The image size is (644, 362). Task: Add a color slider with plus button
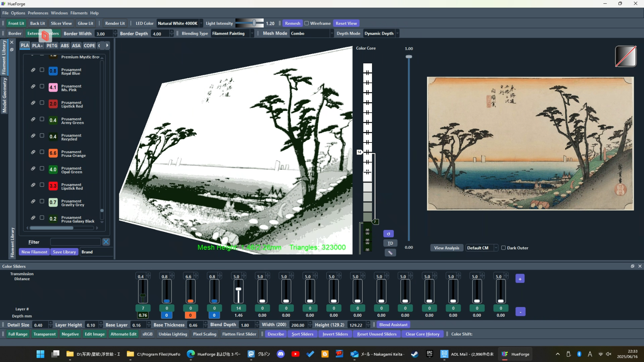coord(520,279)
